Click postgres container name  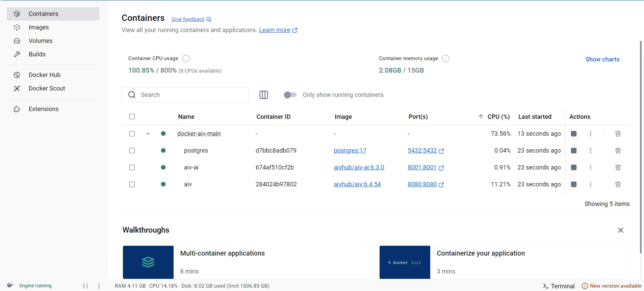click(196, 151)
